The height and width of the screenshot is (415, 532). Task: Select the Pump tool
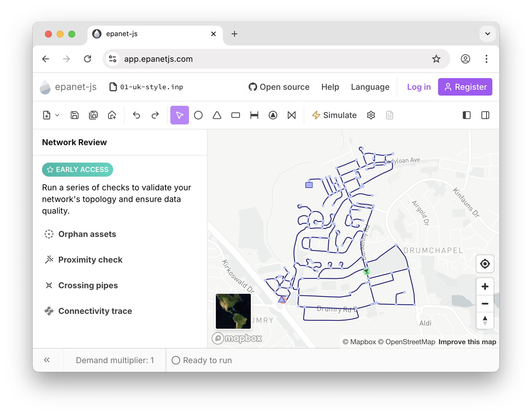tap(273, 115)
